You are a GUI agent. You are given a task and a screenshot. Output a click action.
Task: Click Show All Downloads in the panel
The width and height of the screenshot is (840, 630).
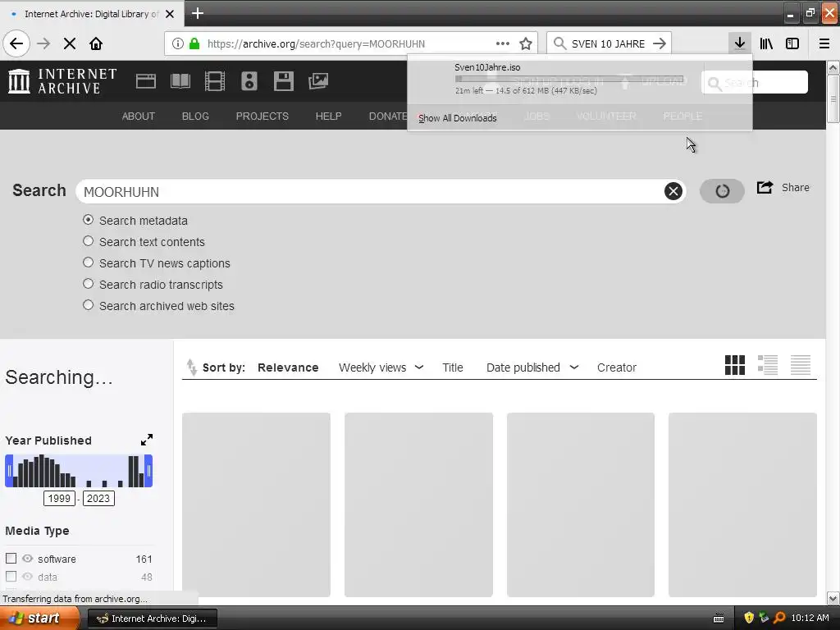(x=458, y=118)
